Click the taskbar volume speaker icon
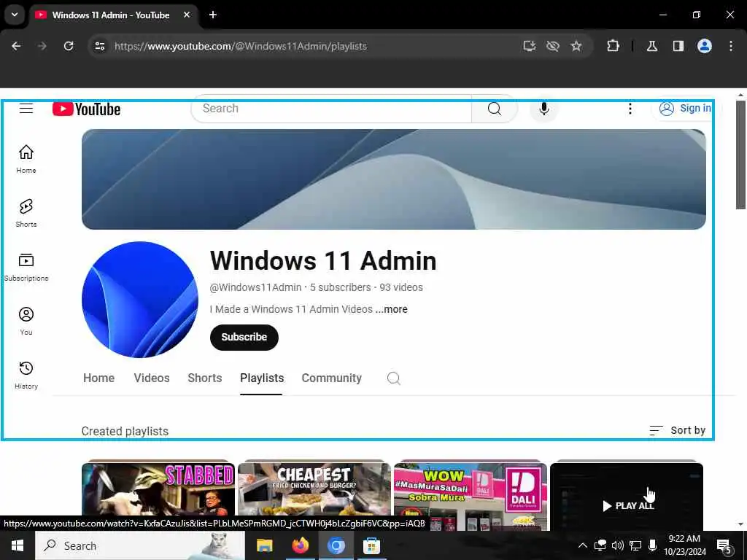 617,545
